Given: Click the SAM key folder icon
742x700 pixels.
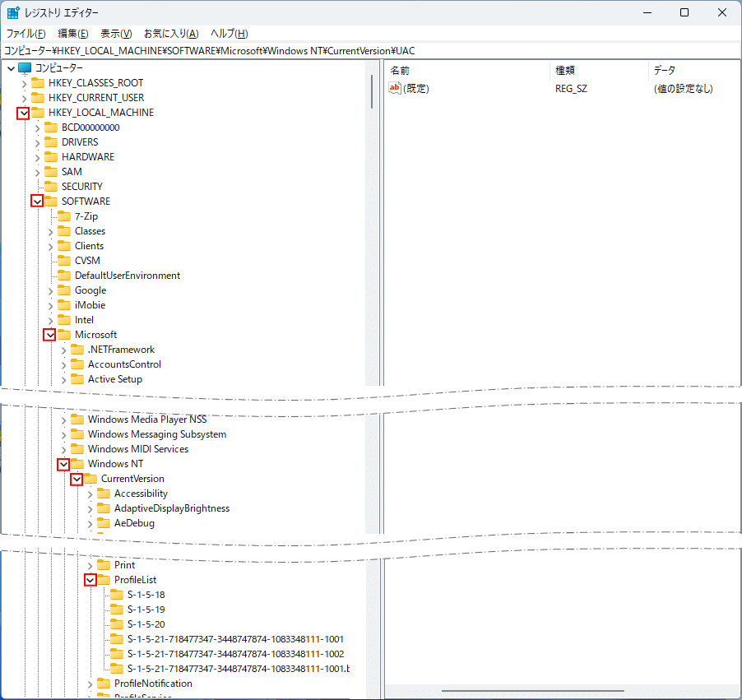Looking at the screenshot, I should pyautogui.click(x=50, y=171).
